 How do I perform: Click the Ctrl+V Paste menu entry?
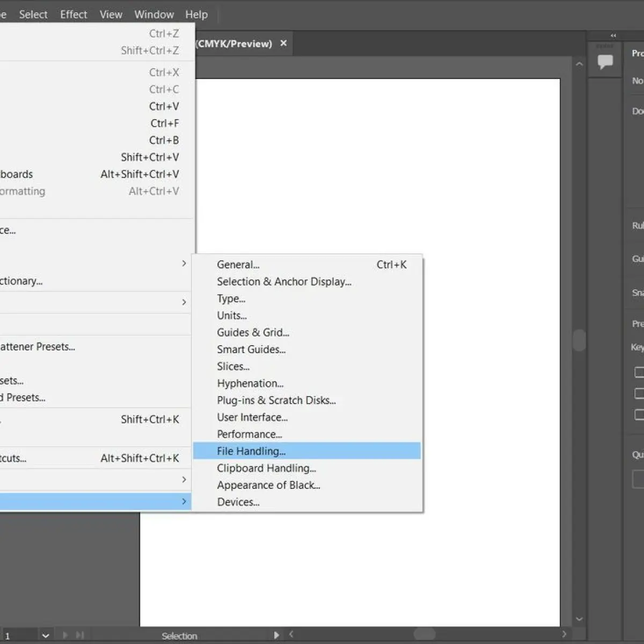point(96,106)
